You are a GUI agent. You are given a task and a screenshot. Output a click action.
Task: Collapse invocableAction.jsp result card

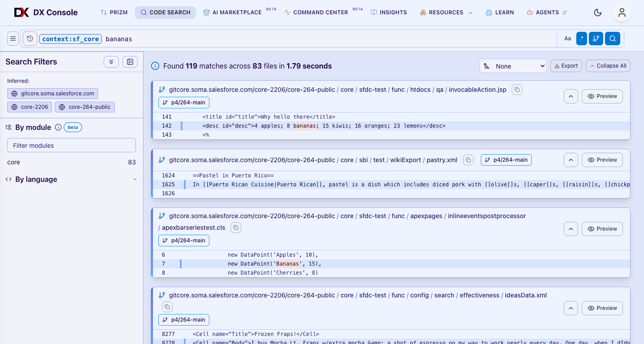(570, 96)
